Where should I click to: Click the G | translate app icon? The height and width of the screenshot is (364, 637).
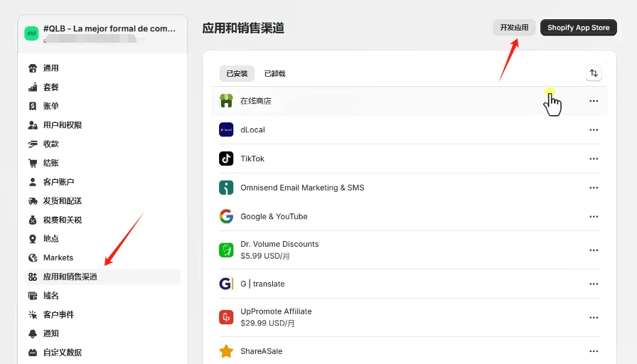click(x=226, y=284)
